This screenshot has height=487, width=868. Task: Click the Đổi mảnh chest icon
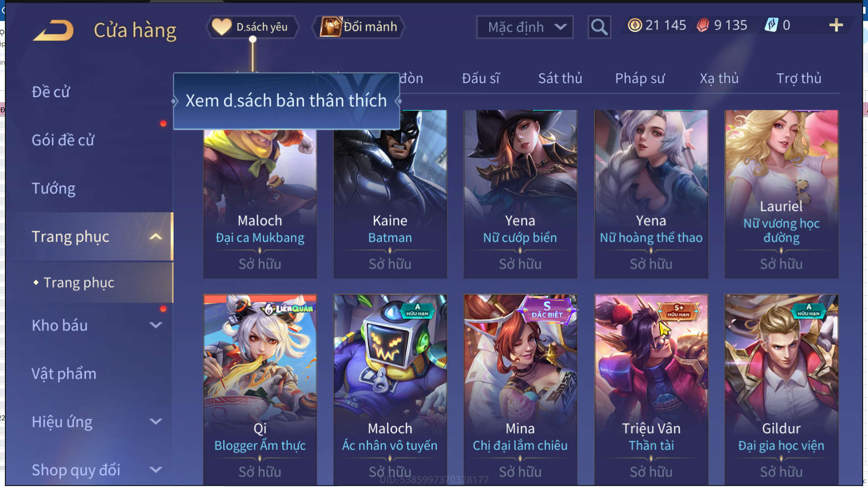click(x=331, y=26)
